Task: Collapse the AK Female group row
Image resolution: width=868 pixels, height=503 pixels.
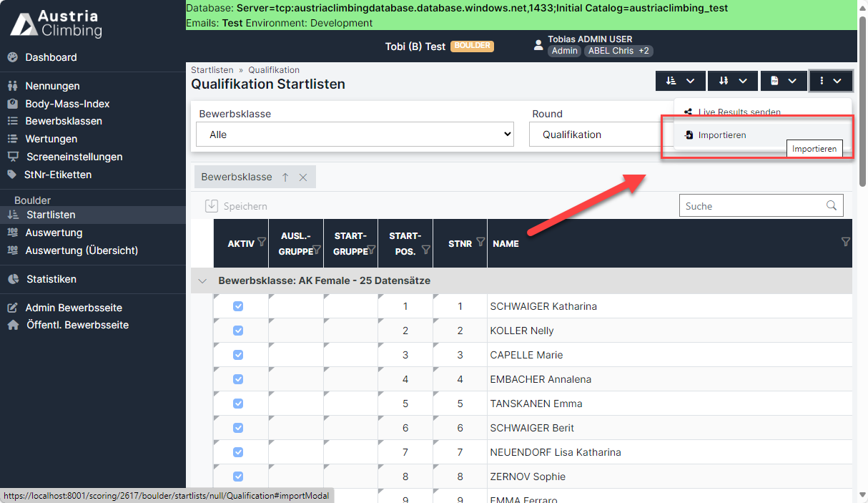Action: (202, 281)
